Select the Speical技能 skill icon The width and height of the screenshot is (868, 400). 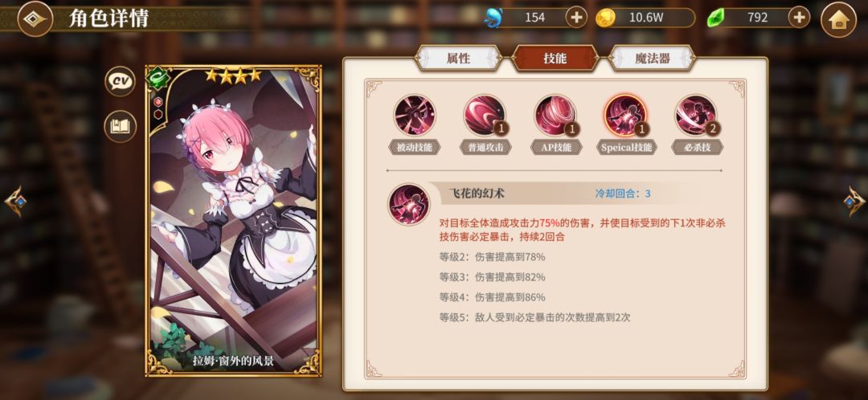pos(625,115)
